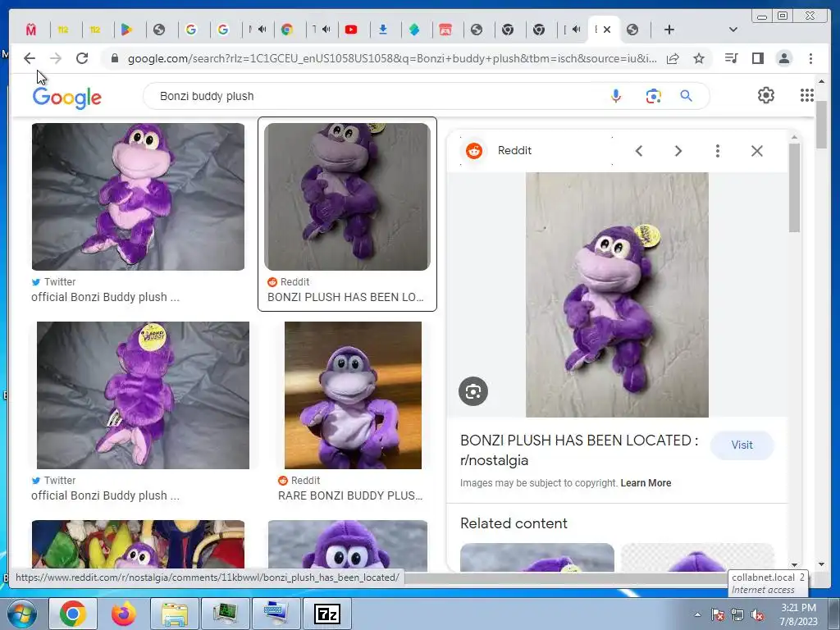The image size is (840, 630).
Task: Click the large preview image of plush
Action: click(x=617, y=294)
